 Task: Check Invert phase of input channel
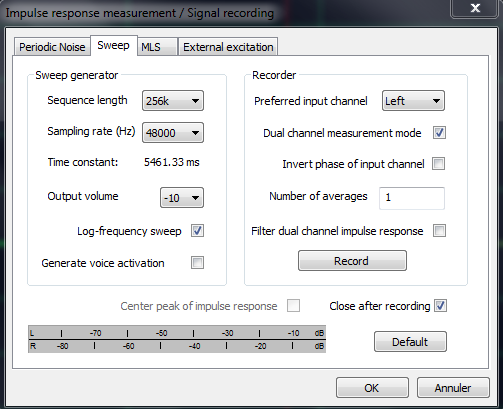click(438, 164)
